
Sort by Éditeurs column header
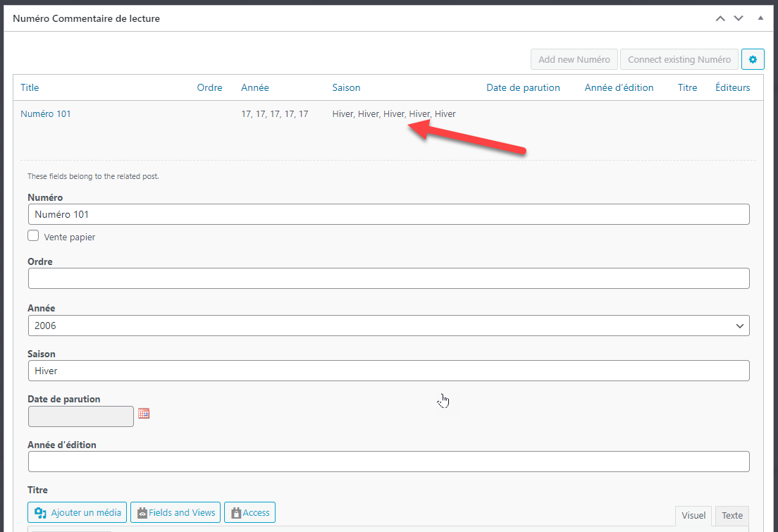click(732, 87)
